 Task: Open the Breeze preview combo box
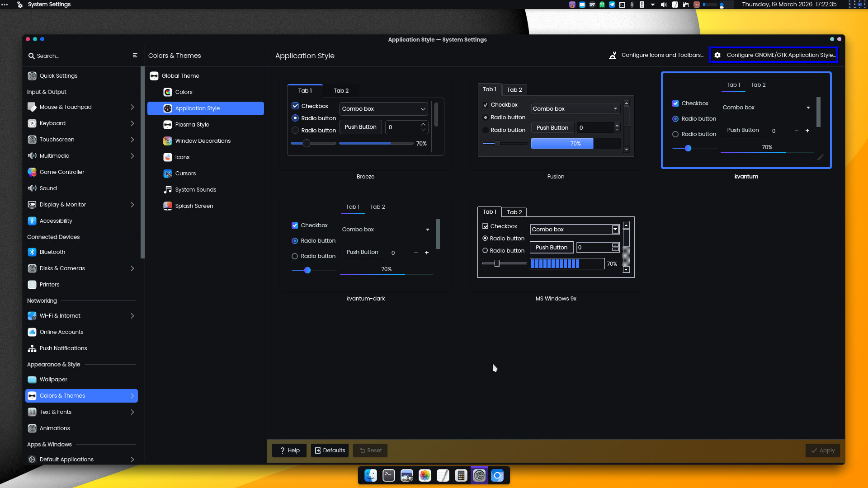coord(383,109)
